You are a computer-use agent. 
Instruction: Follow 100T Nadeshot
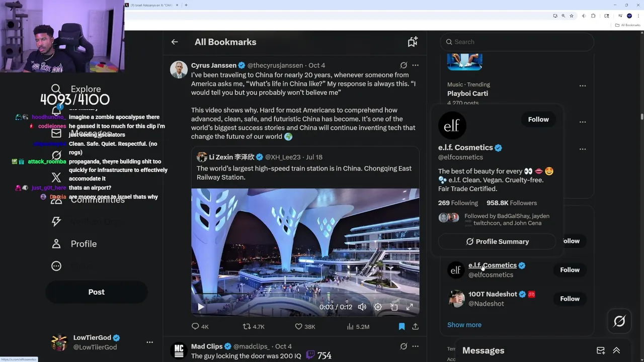coord(570,299)
